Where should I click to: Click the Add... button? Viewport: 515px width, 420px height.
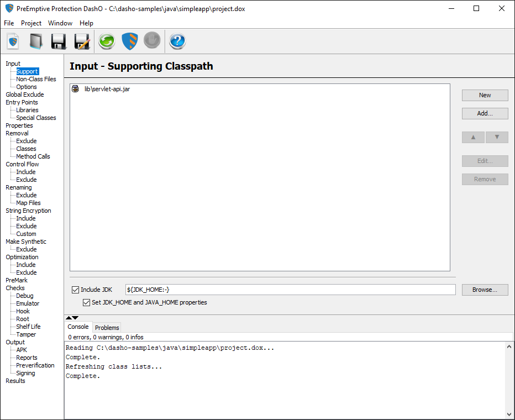pos(485,113)
